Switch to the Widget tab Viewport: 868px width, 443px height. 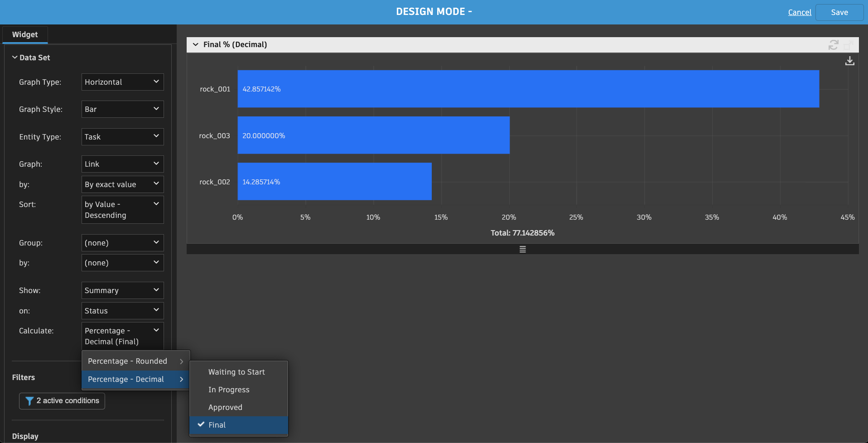tap(25, 34)
